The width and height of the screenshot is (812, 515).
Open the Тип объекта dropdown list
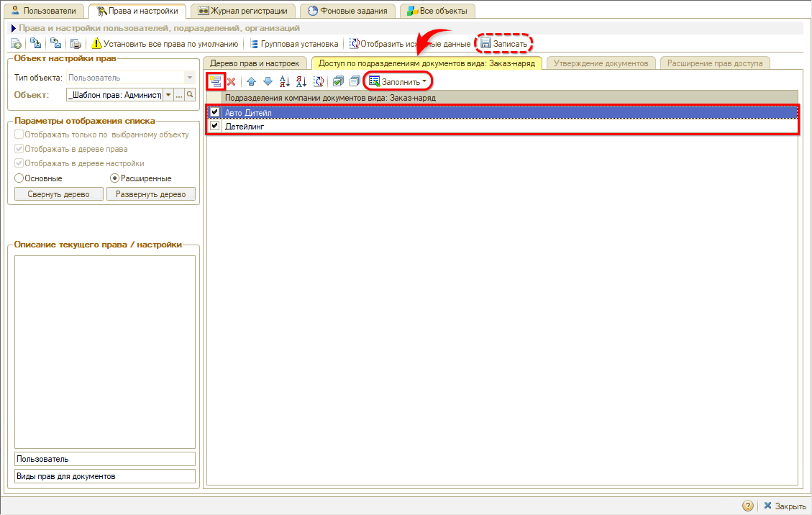click(189, 78)
